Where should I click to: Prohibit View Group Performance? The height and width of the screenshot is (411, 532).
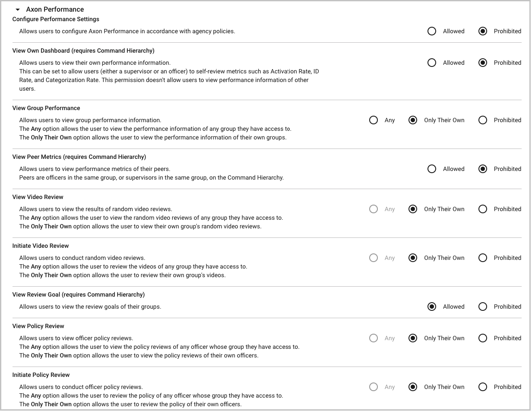tap(483, 120)
